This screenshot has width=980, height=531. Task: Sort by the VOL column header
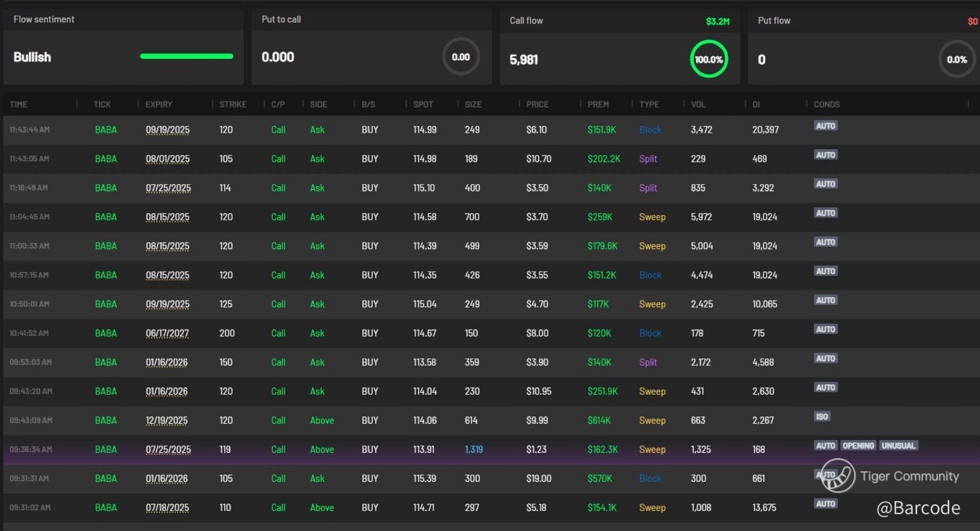[x=698, y=104]
